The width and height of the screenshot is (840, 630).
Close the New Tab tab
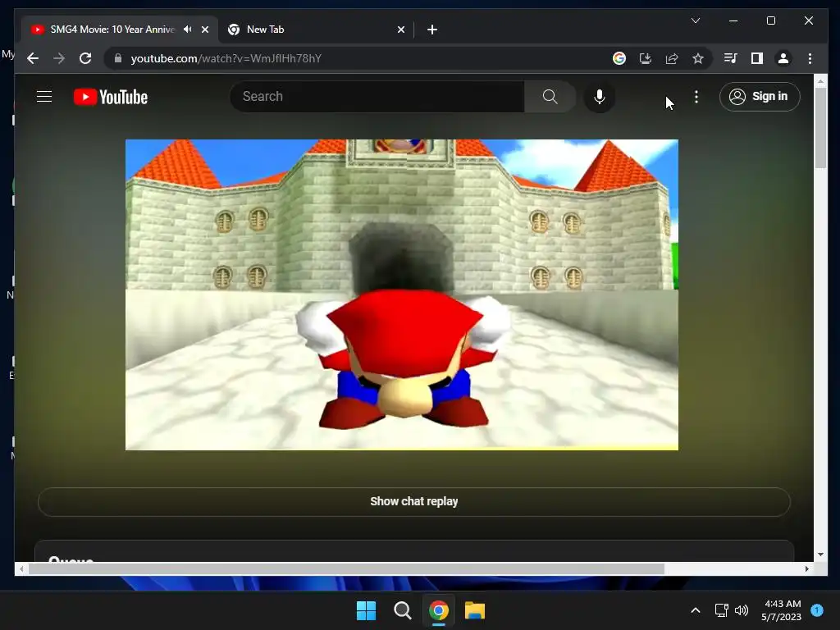click(401, 30)
